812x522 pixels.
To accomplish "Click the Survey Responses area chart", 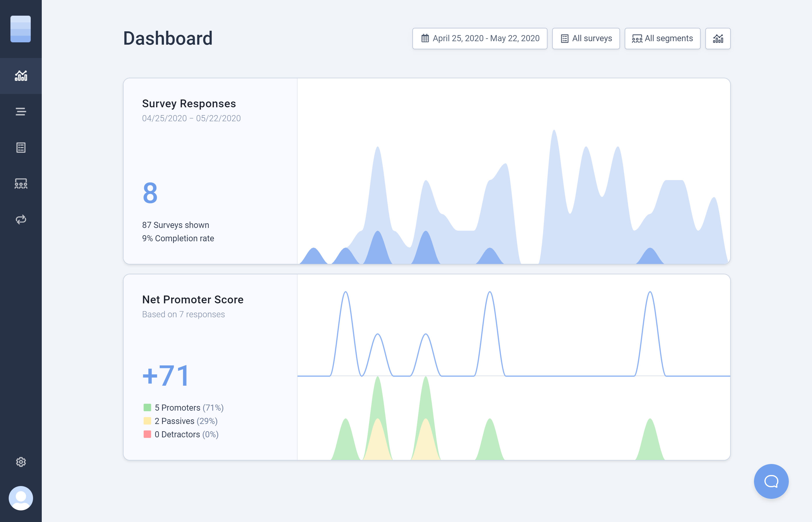I will click(x=508, y=186).
